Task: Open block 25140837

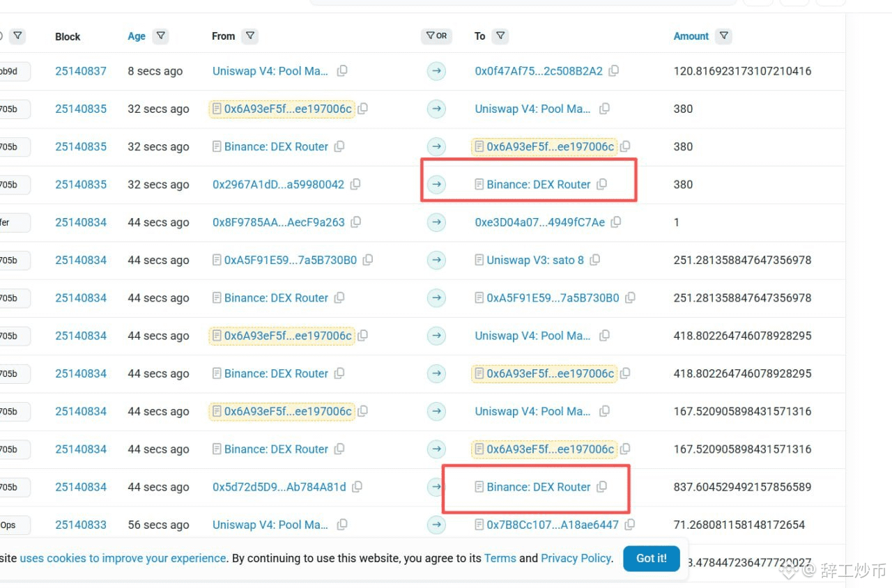Action: 81,71
